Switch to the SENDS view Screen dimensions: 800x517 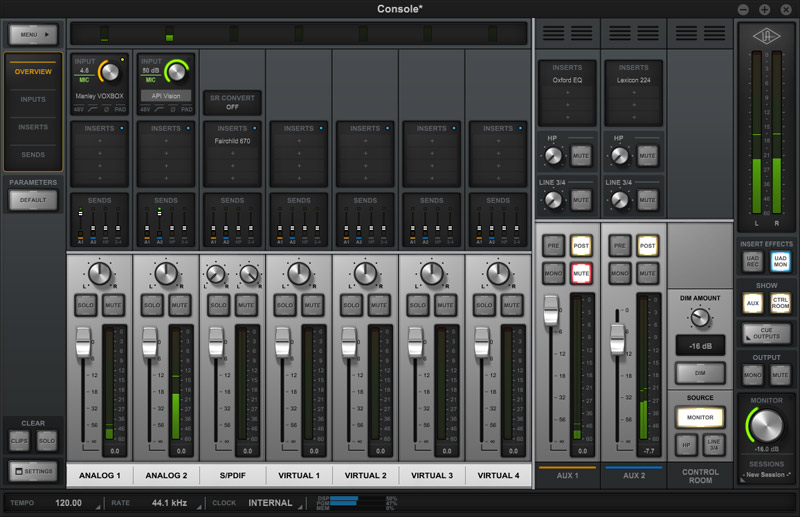point(33,154)
